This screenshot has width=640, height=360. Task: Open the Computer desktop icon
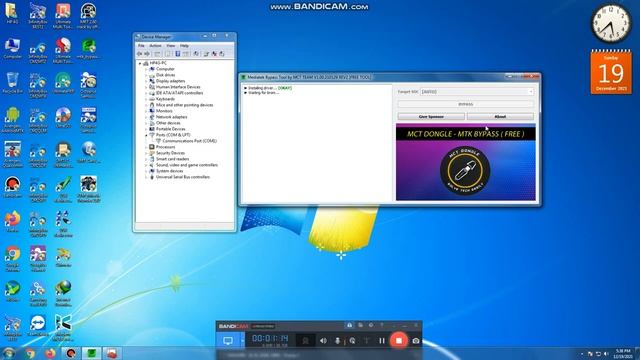tap(12, 49)
